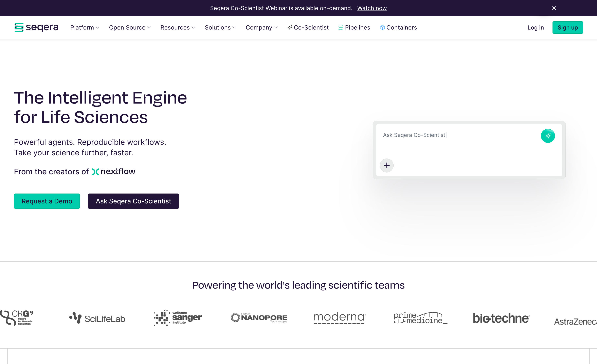Click the Seqera logo in the header
597x364 pixels.
click(36, 27)
